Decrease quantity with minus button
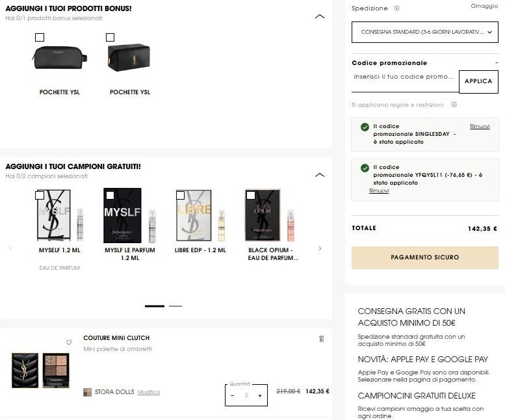The image size is (505, 420). coord(233,395)
